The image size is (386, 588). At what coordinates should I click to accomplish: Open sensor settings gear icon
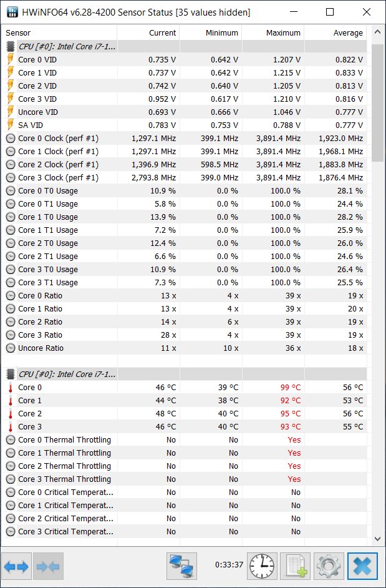[329, 566]
